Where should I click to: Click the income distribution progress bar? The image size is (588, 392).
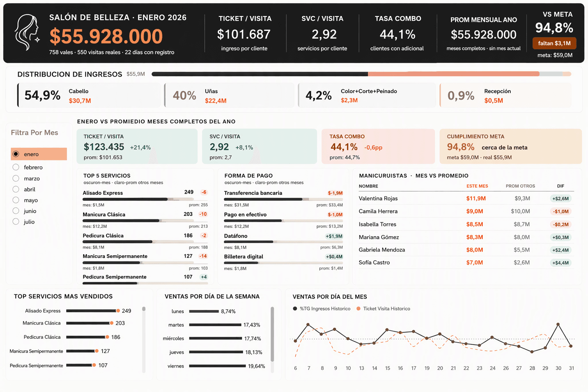(361, 74)
